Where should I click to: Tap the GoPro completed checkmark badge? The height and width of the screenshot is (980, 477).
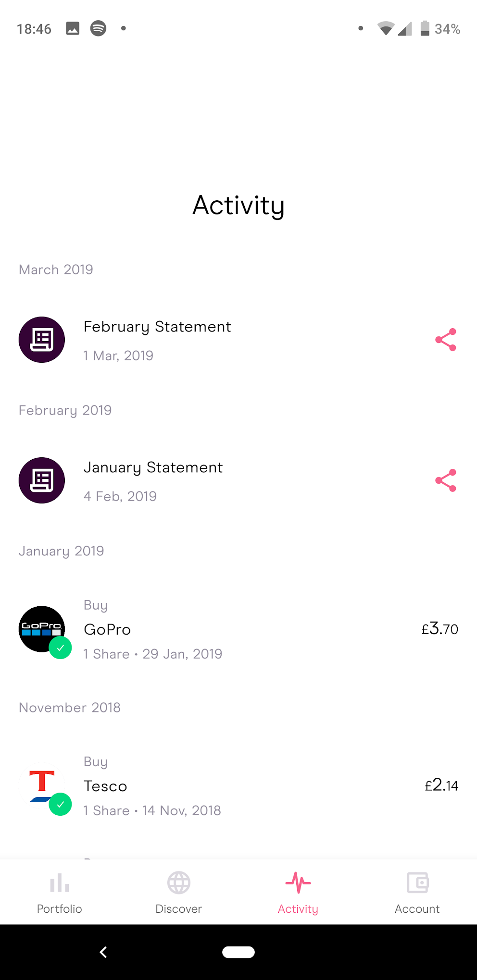click(61, 648)
